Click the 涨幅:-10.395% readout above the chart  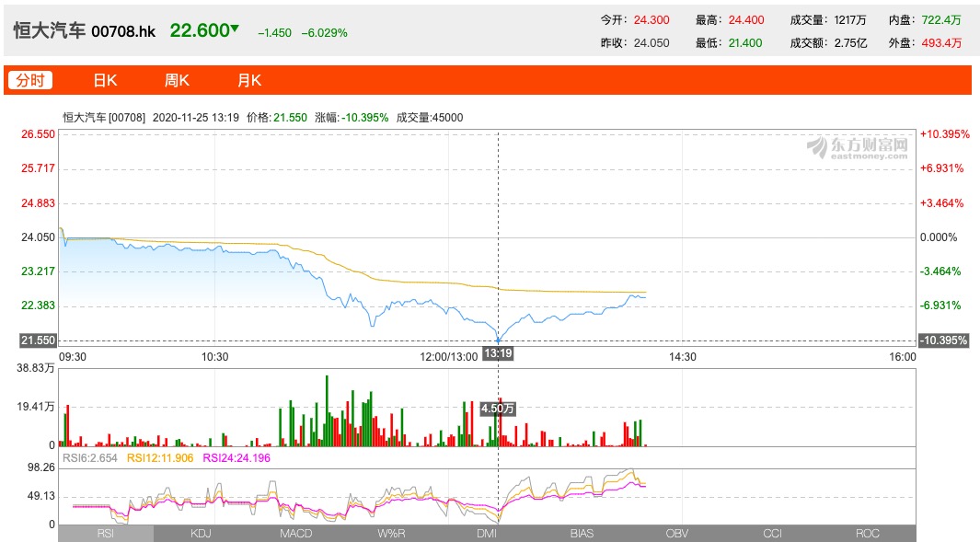(352, 118)
